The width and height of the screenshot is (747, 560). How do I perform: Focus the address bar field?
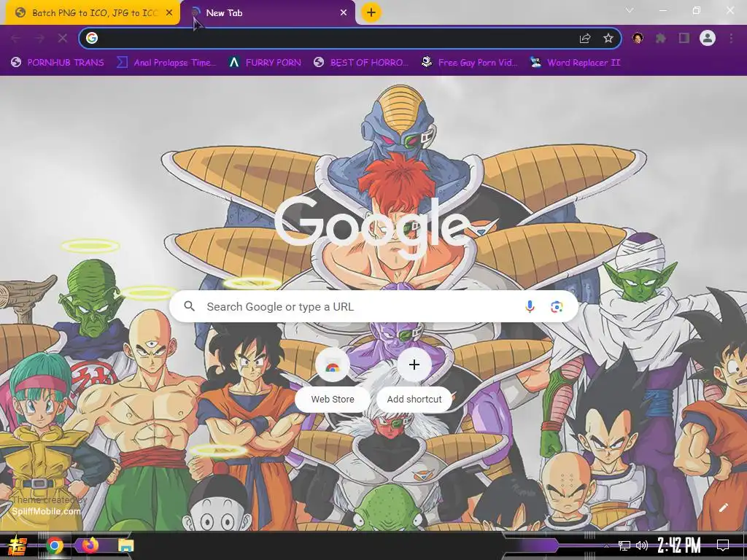coord(350,38)
